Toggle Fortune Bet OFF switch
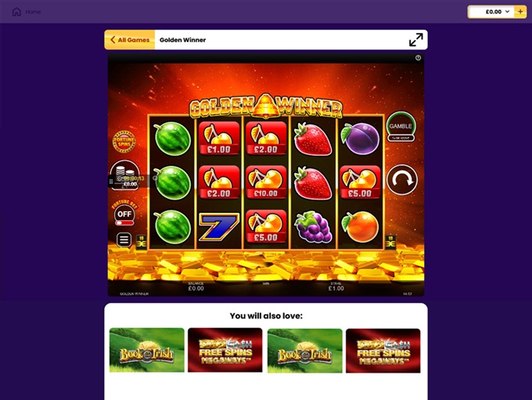 [x=124, y=217]
